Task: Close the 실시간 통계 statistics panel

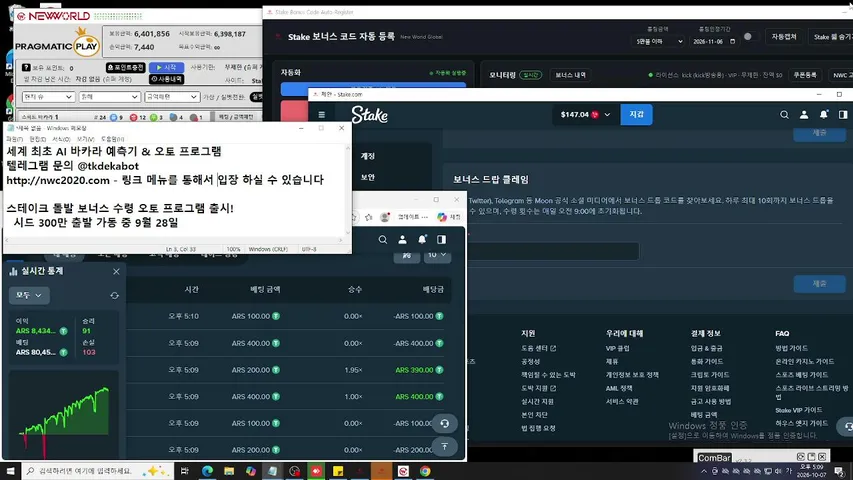Action: (116, 272)
